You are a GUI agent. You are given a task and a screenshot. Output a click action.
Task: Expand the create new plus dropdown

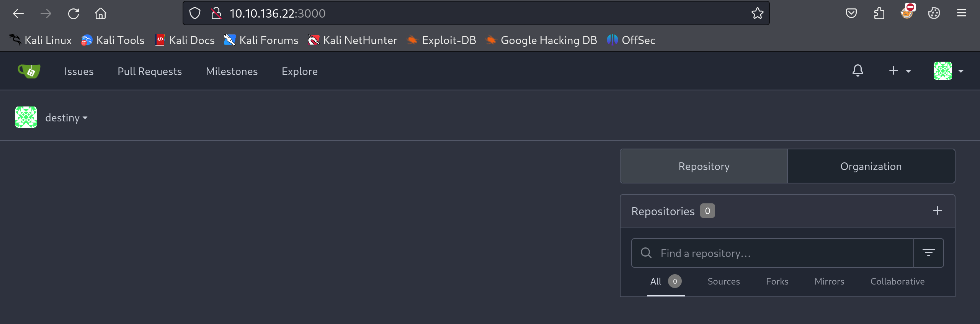[900, 71]
